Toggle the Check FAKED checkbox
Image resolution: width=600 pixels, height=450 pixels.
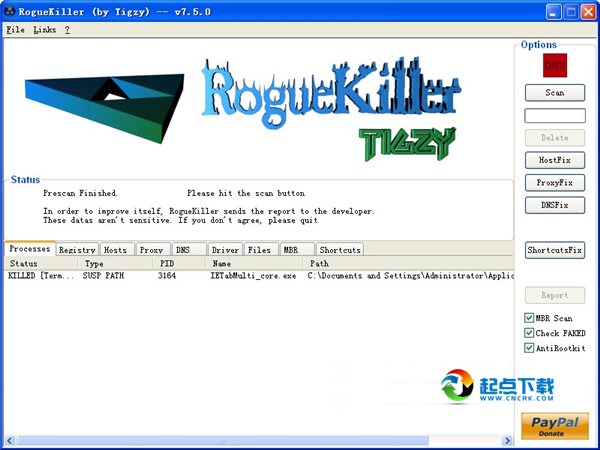tap(529, 333)
